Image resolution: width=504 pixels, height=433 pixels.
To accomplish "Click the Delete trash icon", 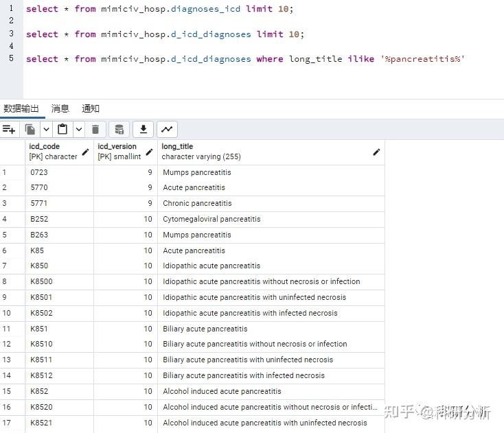I will [x=95, y=130].
